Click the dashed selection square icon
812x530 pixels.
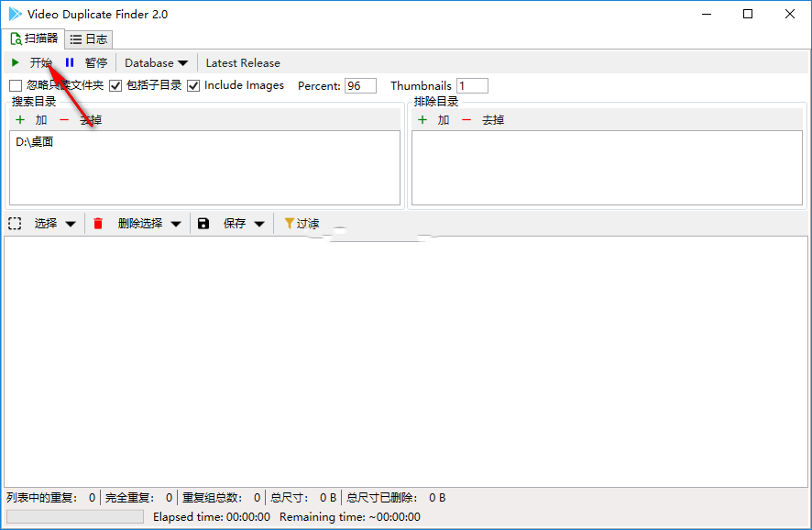15,224
